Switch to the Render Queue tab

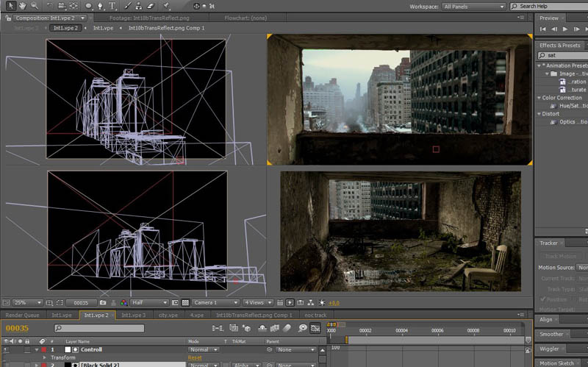pos(23,315)
